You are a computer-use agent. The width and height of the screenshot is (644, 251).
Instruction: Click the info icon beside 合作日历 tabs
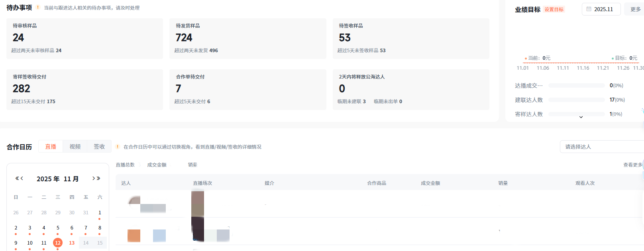pyautogui.click(x=118, y=147)
